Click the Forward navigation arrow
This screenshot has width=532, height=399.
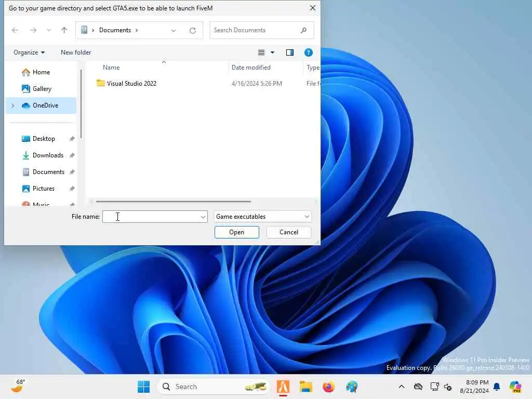pos(33,30)
